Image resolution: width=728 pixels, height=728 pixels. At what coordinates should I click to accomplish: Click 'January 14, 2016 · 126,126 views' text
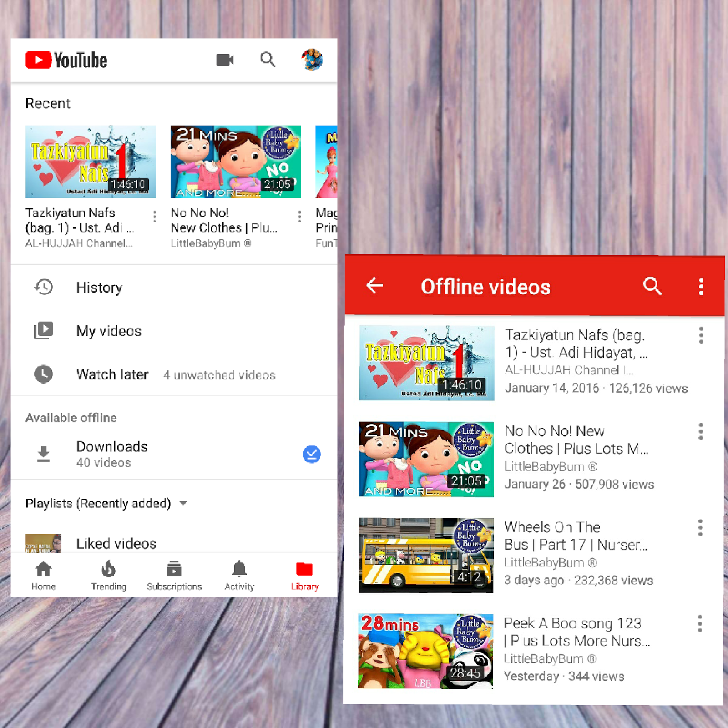click(596, 388)
